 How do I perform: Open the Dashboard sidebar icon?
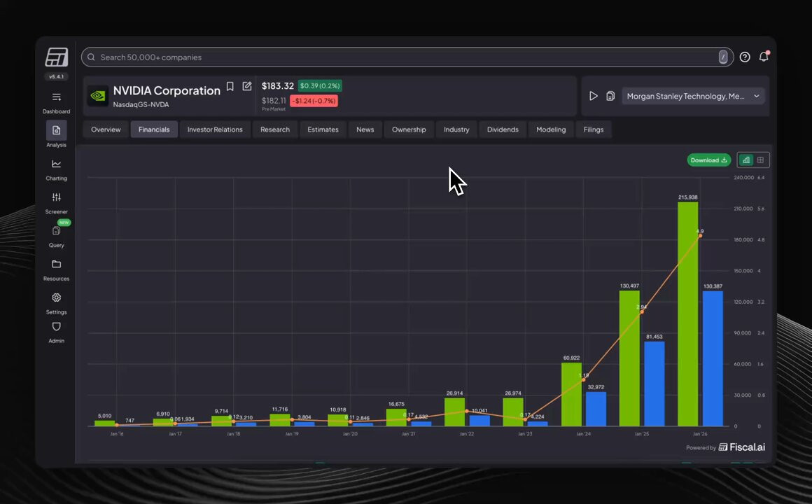point(57,97)
